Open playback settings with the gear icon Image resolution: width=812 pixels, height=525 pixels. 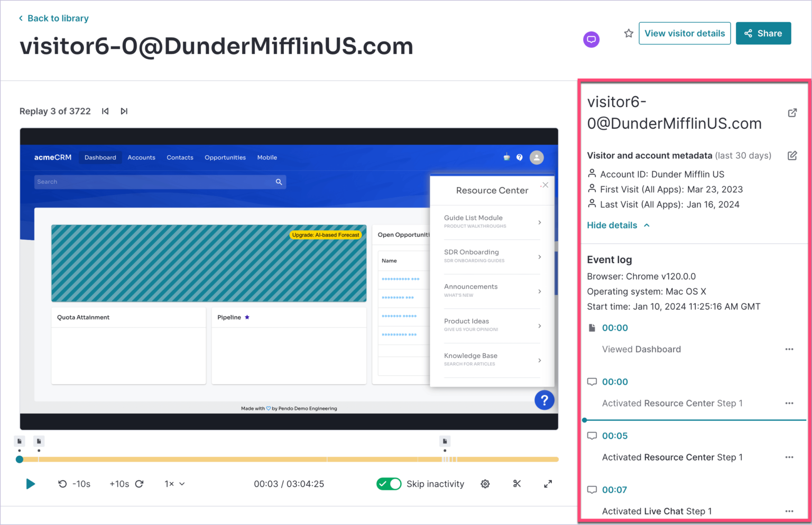[x=485, y=483]
